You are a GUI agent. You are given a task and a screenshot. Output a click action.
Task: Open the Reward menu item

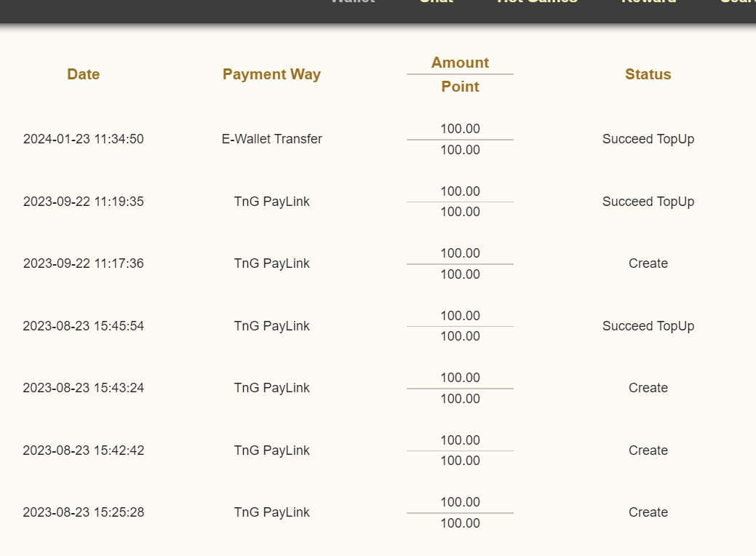click(648, 1)
